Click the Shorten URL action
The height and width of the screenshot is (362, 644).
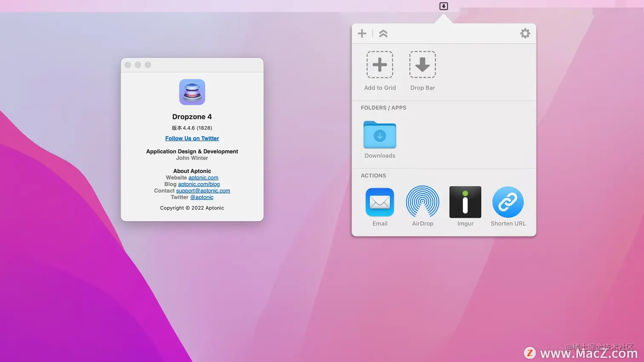[x=508, y=202]
